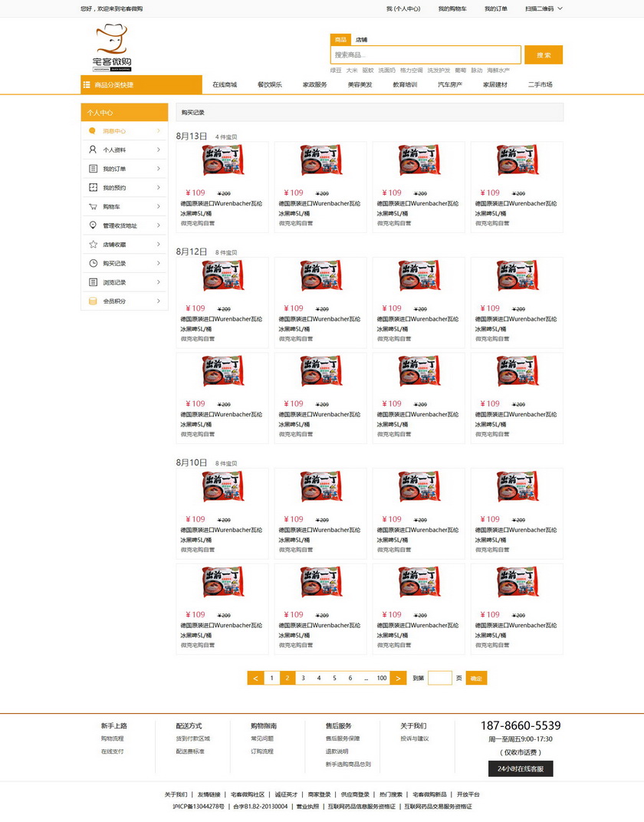
Task: Click the list icon beside 商品分类快捷
Action: pos(87,84)
